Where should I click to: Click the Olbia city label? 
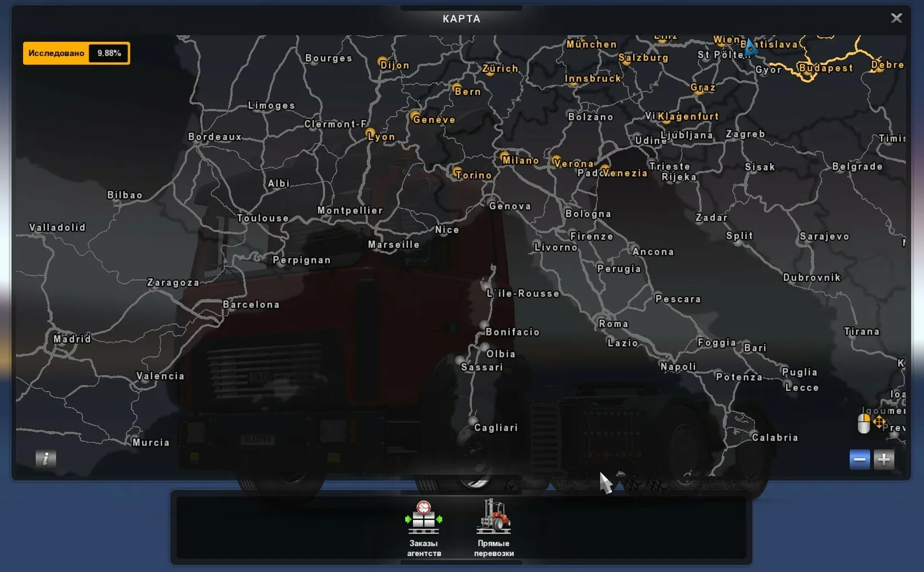[x=501, y=354]
